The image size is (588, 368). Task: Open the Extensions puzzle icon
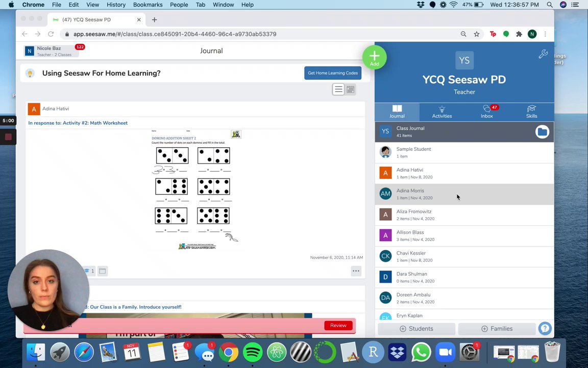[519, 34]
